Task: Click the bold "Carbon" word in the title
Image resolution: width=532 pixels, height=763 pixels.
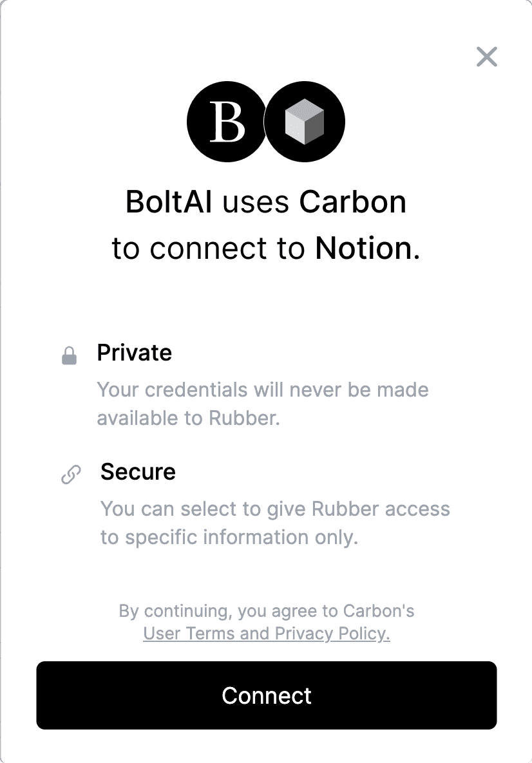Action: pyautogui.click(x=352, y=202)
